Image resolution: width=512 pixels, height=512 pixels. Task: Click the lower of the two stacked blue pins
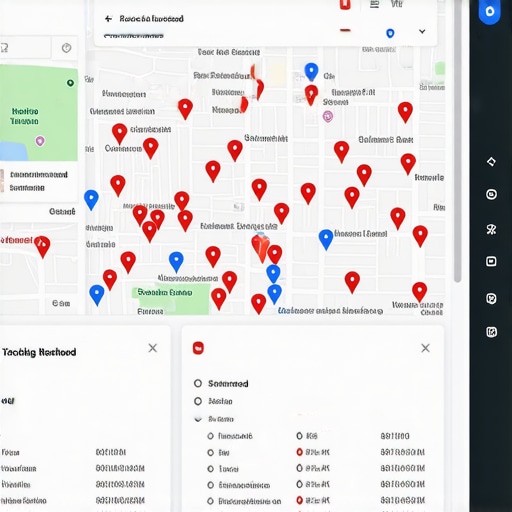coord(274,294)
